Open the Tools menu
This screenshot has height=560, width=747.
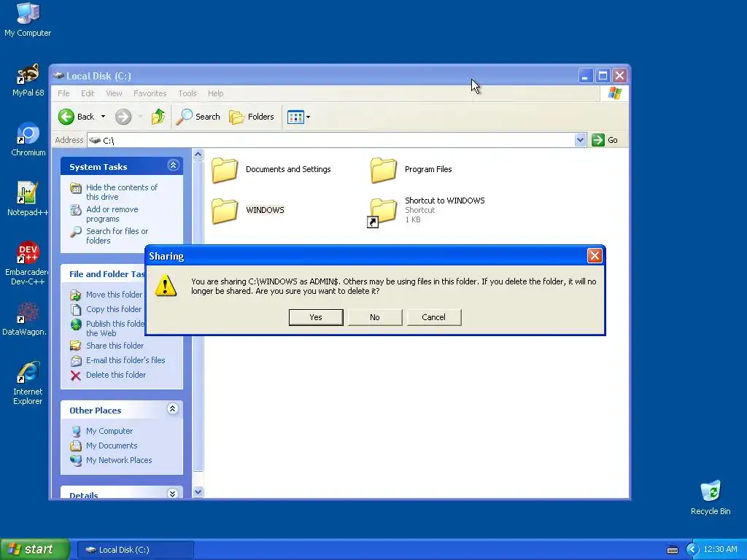[x=187, y=93]
